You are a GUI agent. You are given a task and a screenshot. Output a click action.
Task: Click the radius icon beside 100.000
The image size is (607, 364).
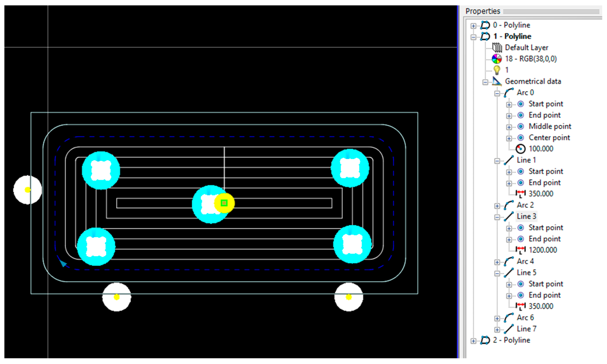(x=520, y=149)
